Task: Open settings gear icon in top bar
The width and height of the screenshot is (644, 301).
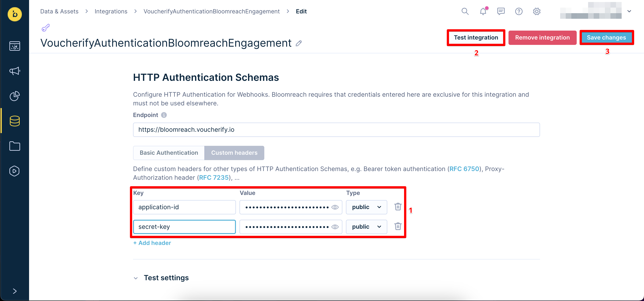Action: coord(536,11)
